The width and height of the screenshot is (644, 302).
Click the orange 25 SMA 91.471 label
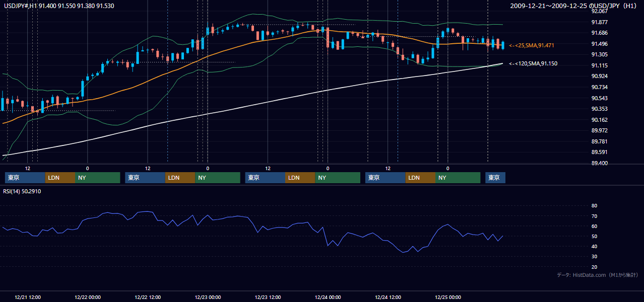(x=532, y=45)
